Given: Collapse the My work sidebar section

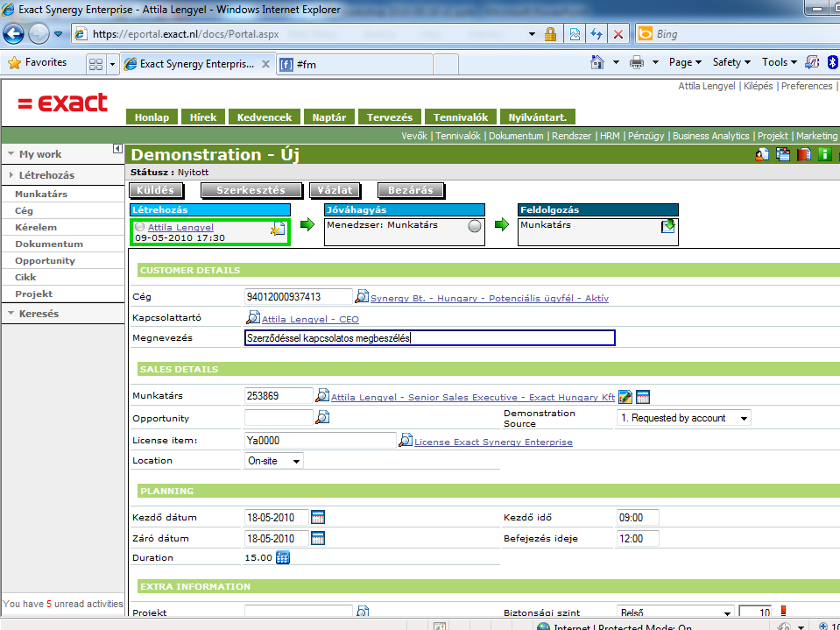Looking at the screenshot, I should pos(11,154).
